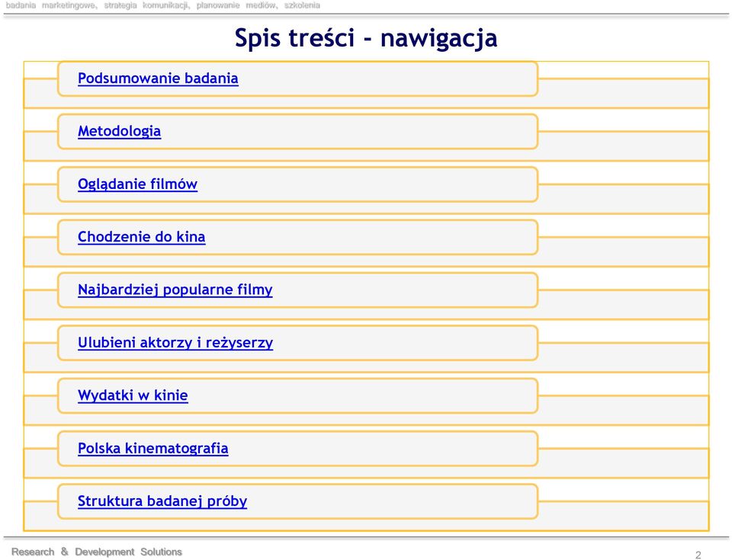
Task: Click 'szkolenia' in the header tagline
Action: [x=302, y=5]
